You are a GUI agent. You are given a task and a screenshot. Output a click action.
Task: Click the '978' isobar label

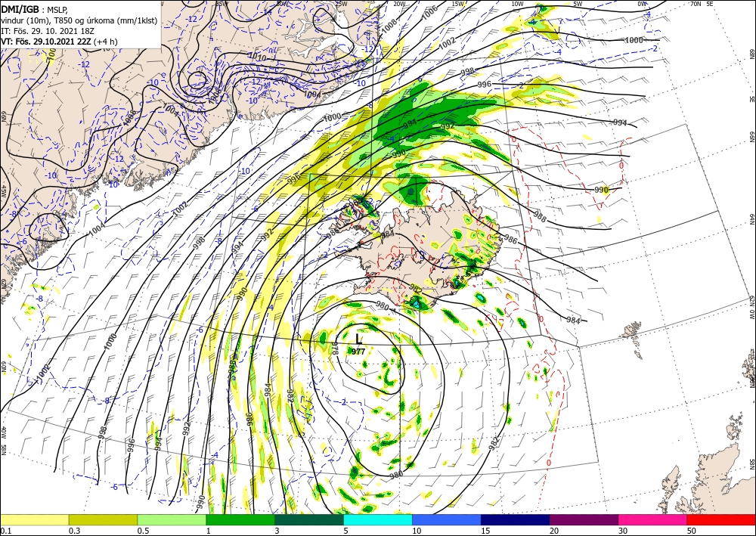335,348
